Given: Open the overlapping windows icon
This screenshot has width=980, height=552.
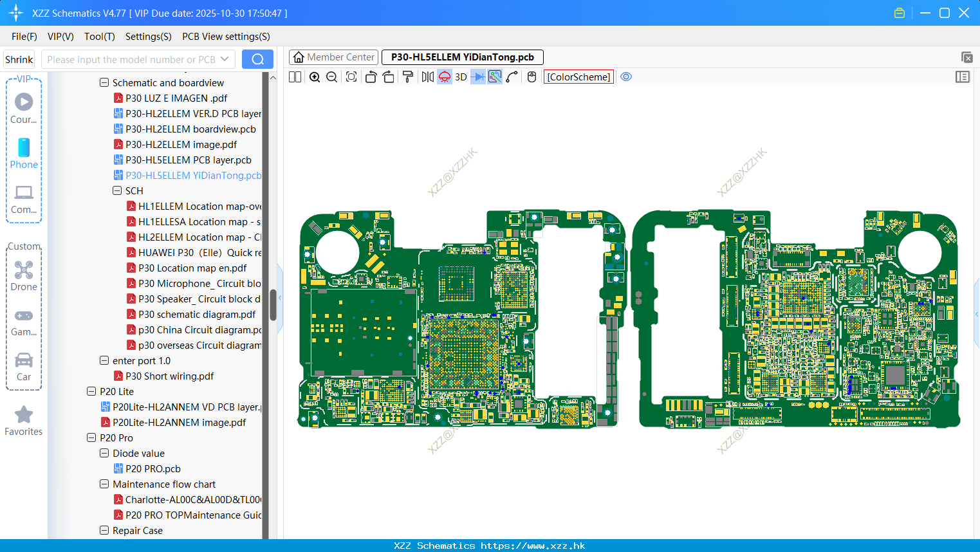Looking at the screenshot, I should [966, 57].
